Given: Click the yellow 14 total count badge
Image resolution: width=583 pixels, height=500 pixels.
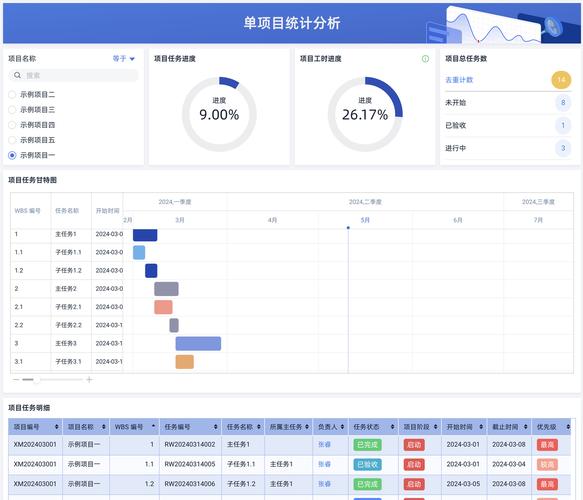Looking at the screenshot, I should point(561,80).
